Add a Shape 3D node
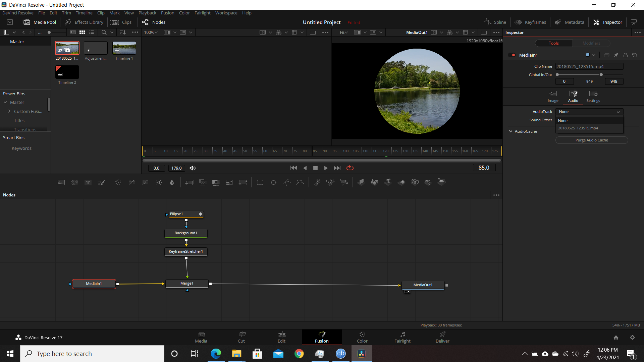 [x=374, y=182]
